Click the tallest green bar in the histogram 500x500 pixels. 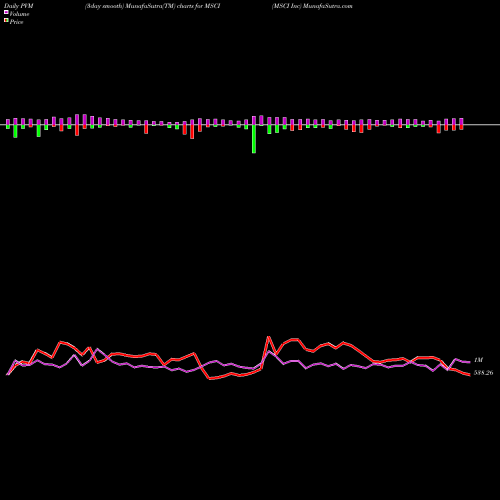pyautogui.click(x=254, y=139)
